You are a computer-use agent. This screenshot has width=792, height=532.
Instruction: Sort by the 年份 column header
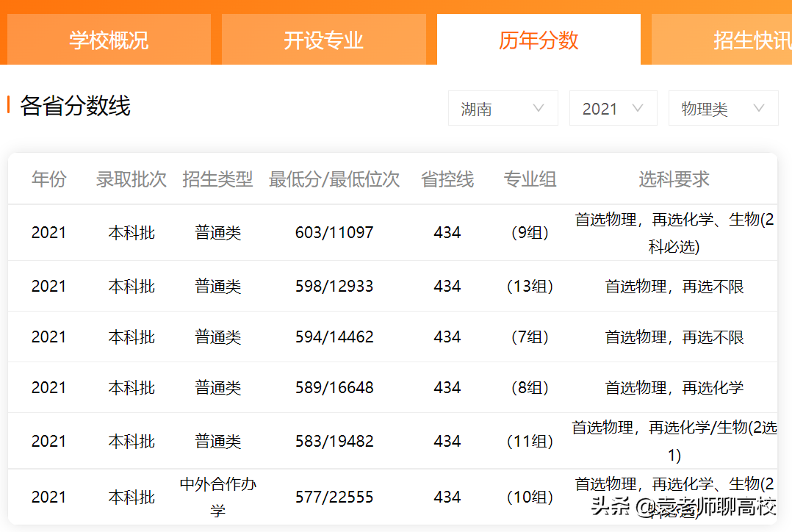pos(48,179)
